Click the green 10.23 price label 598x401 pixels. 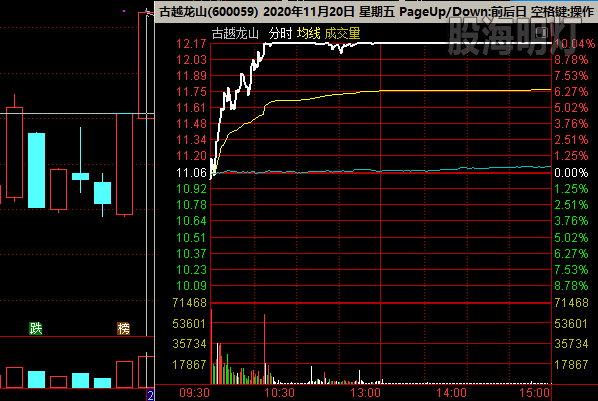tap(191, 269)
